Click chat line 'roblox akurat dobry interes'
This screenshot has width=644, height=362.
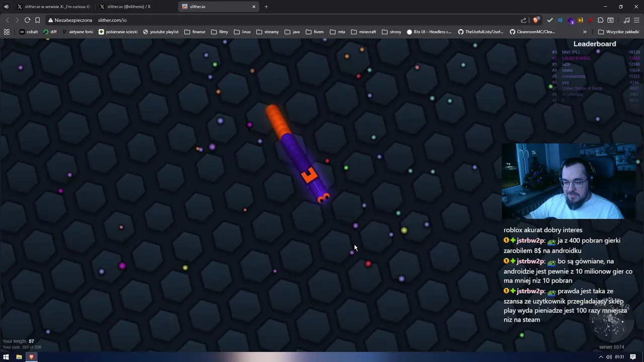coord(543,230)
